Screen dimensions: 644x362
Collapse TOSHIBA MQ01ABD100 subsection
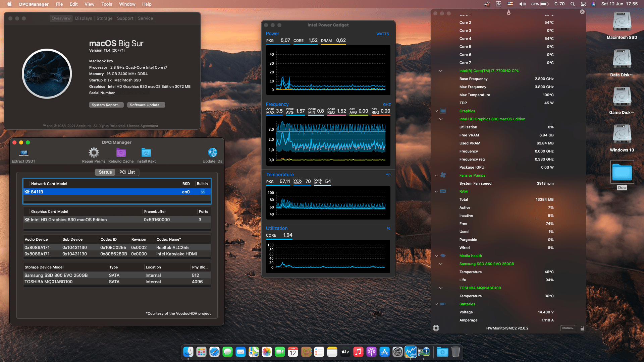(x=441, y=288)
